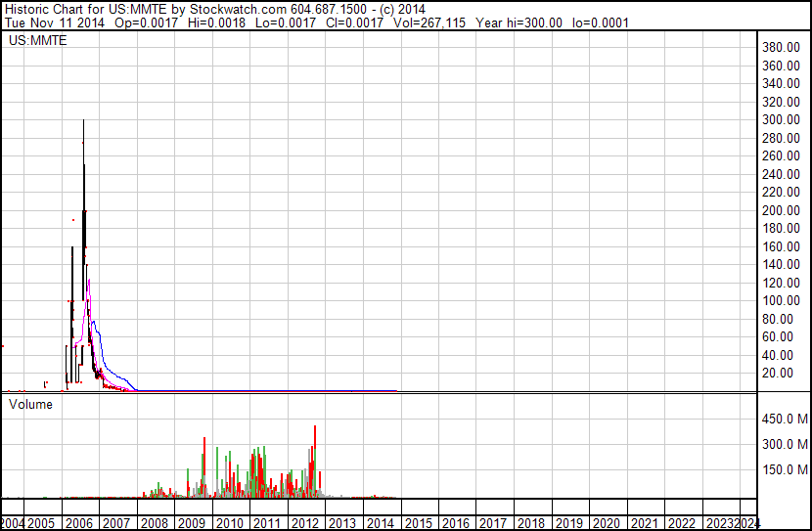Screen dimensions: 812x531
Task: Click the 300.0 M volume axis label
Action: [786, 445]
